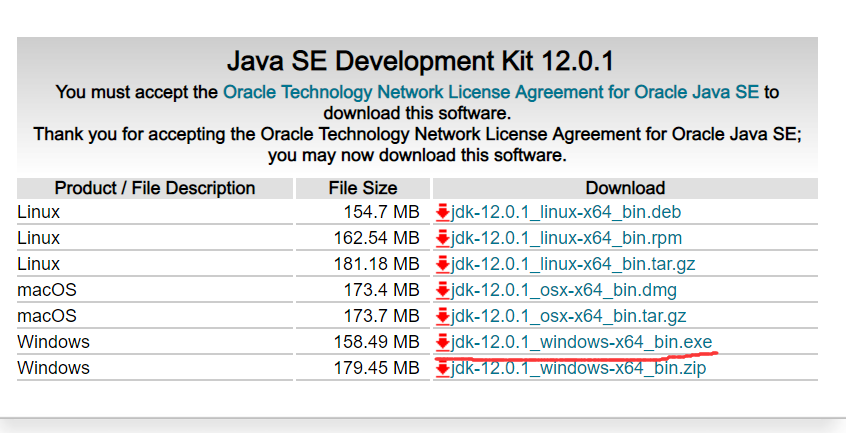Download jdk-12.0.1_windows-x64_bin.exe installer link

[x=582, y=342]
